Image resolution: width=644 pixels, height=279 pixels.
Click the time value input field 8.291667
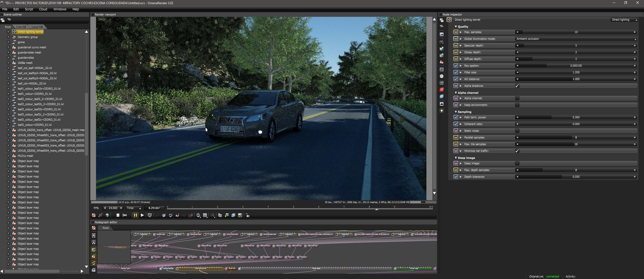tap(154, 208)
